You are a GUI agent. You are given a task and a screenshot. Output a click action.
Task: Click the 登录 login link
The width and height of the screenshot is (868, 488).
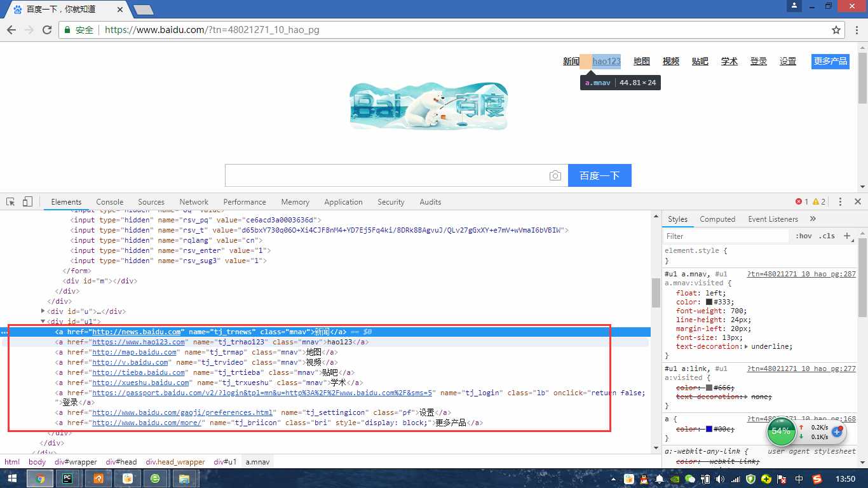coord(759,61)
